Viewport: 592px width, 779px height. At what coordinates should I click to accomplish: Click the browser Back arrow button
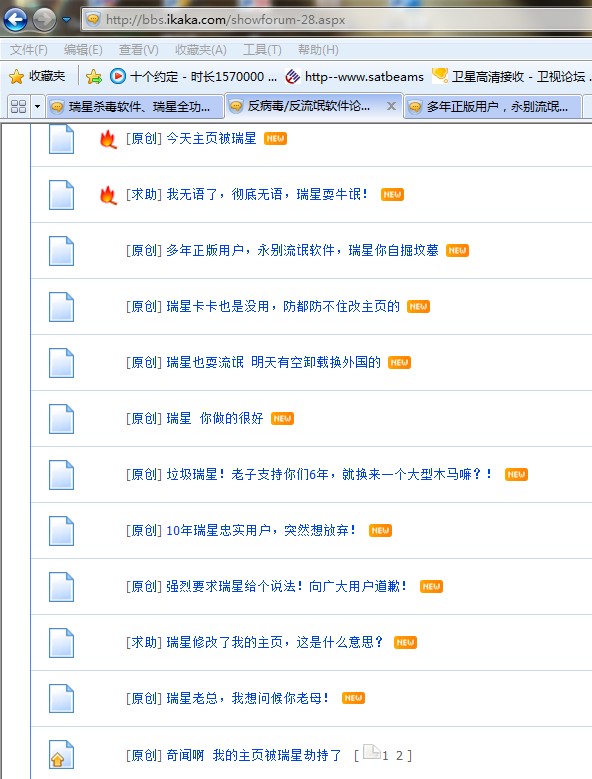tap(15, 20)
